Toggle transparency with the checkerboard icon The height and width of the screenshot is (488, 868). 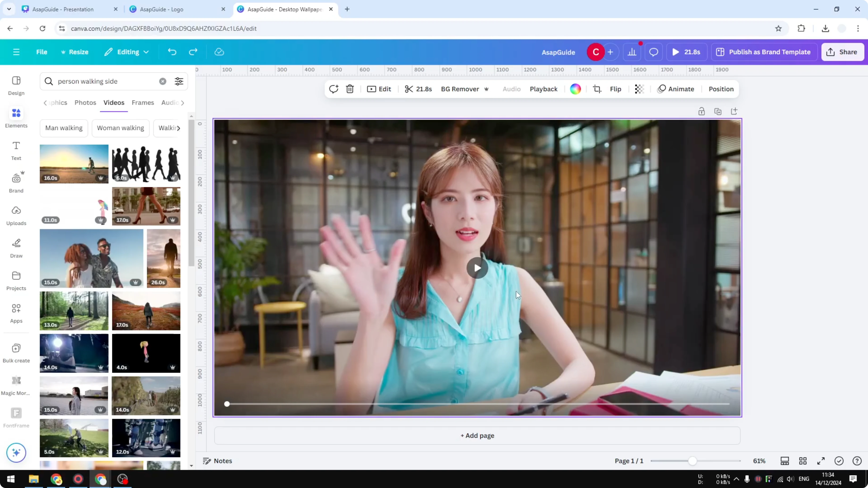(x=639, y=89)
